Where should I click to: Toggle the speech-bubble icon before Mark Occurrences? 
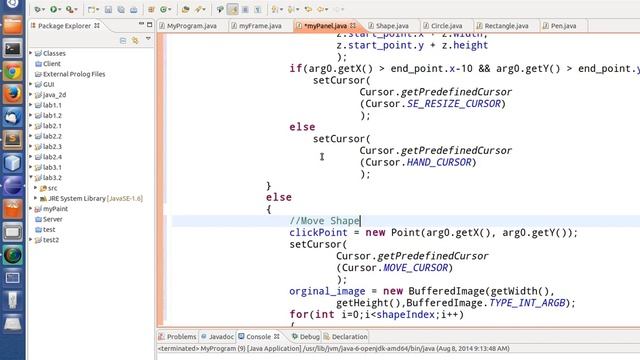pyautogui.click(x=220, y=9)
